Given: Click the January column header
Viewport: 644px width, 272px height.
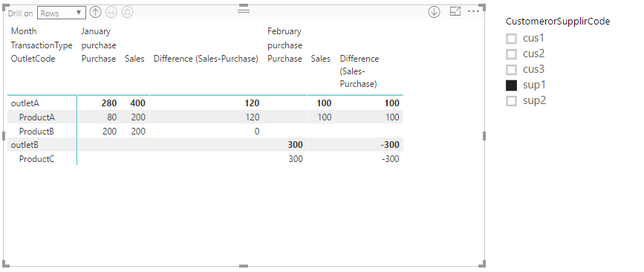Looking at the screenshot, I should [x=96, y=31].
